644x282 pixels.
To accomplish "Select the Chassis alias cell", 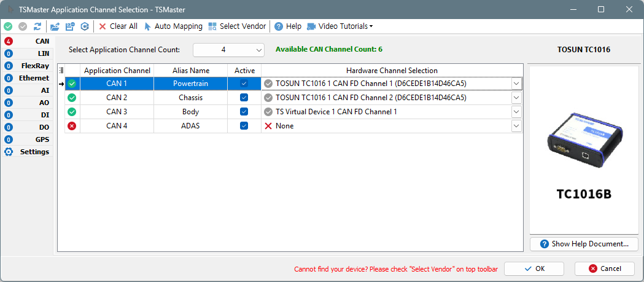I will point(190,98).
